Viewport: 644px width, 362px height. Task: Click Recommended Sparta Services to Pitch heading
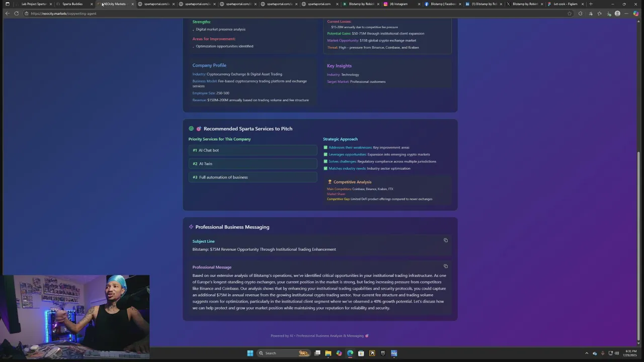[248, 129]
